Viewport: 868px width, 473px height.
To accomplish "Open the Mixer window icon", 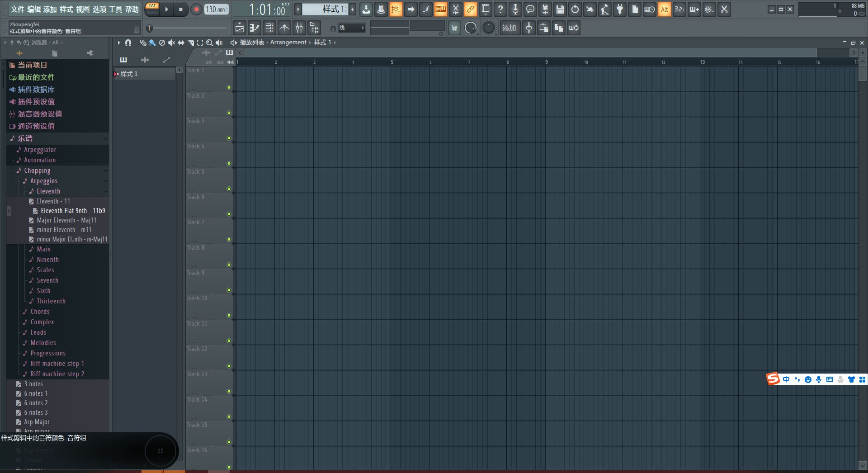I will tap(299, 28).
